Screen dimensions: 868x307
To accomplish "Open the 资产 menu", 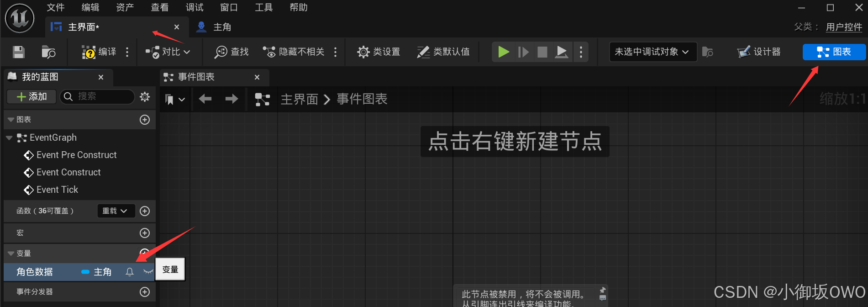I will (x=125, y=7).
